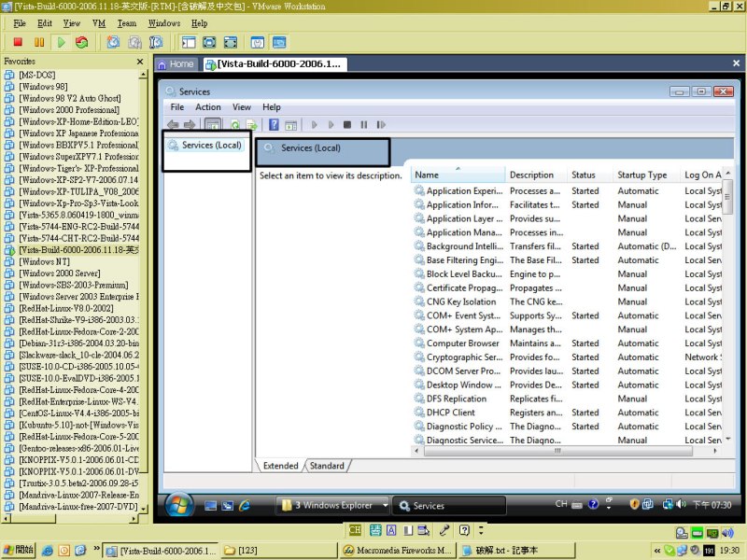Select [MS-DOS] favorite entry

click(37, 75)
